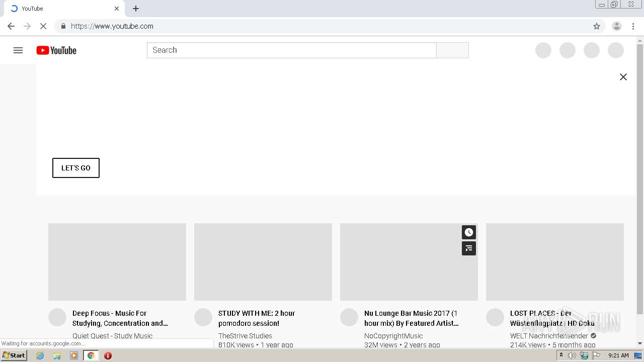Click the last header placeholder circle
644x362 pixels.
(x=616, y=50)
